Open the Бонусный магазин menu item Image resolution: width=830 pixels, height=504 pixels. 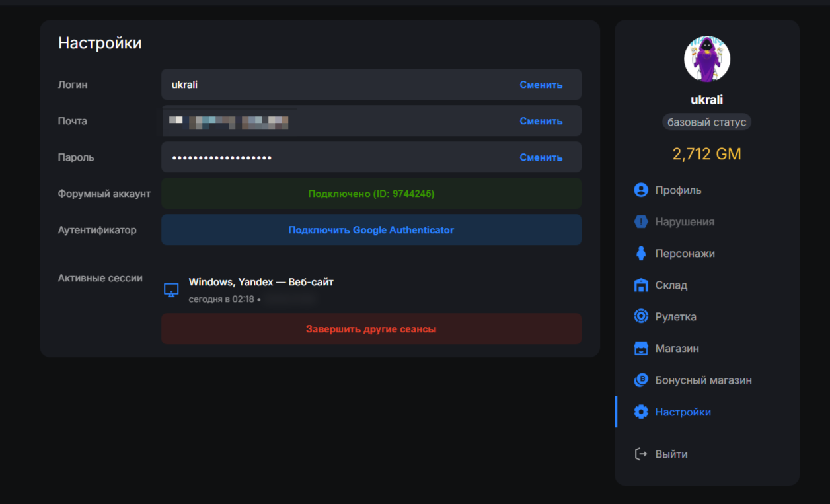click(x=703, y=380)
